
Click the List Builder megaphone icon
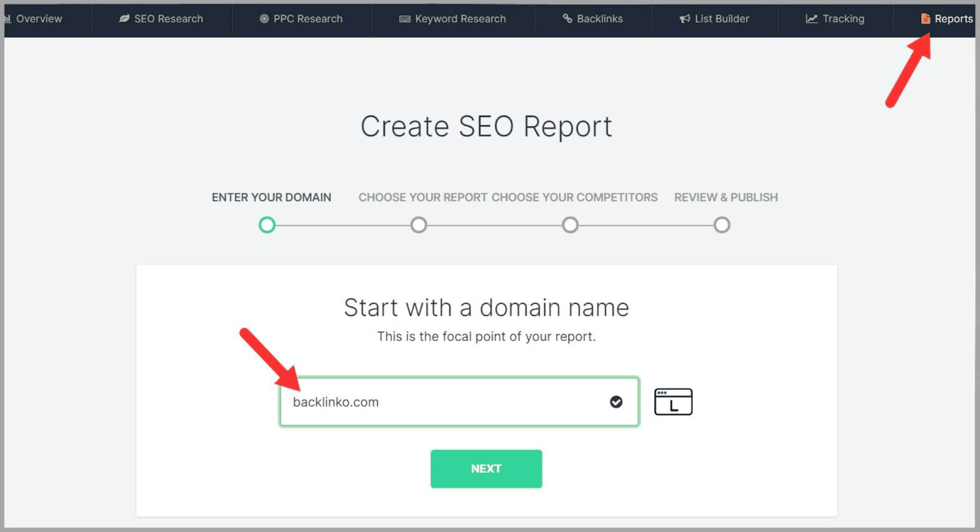pyautogui.click(x=685, y=19)
